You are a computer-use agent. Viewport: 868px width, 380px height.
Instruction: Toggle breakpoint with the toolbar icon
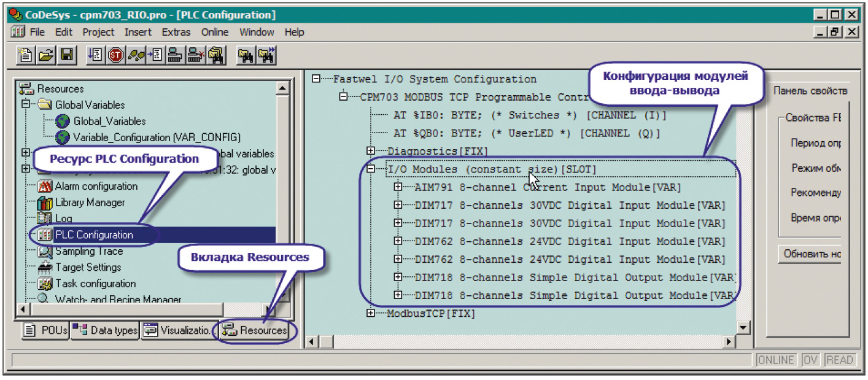[x=155, y=55]
